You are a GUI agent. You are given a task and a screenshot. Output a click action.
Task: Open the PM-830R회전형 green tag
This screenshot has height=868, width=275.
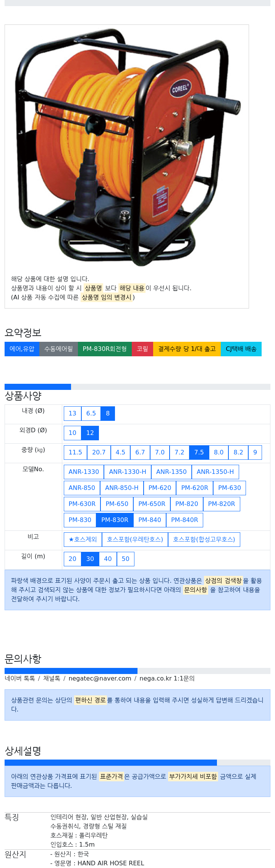click(105, 349)
